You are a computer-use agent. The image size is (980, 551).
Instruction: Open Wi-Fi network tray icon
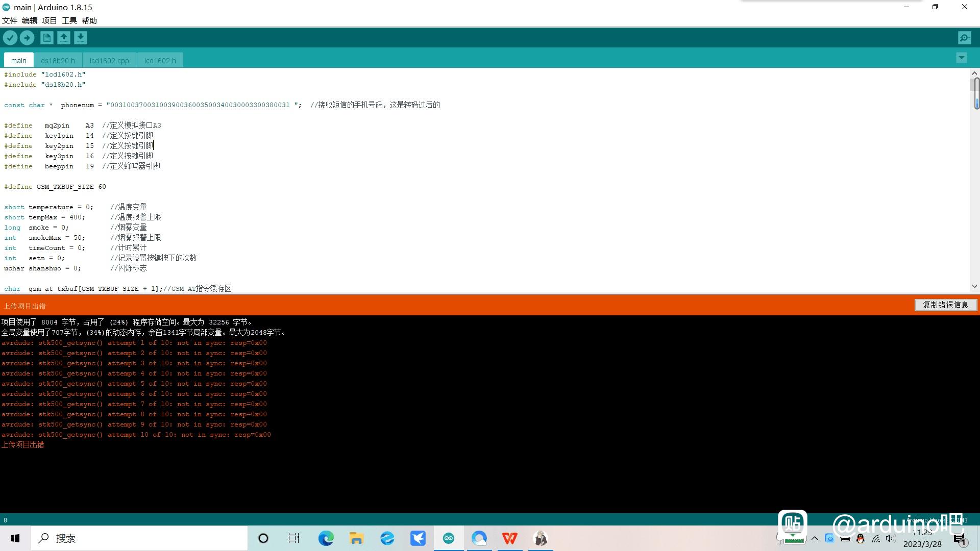click(876, 538)
